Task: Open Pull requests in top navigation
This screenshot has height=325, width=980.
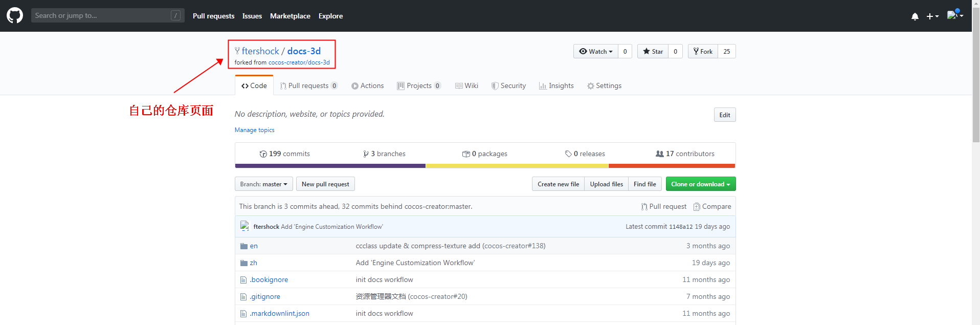Action: click(213, 16)
